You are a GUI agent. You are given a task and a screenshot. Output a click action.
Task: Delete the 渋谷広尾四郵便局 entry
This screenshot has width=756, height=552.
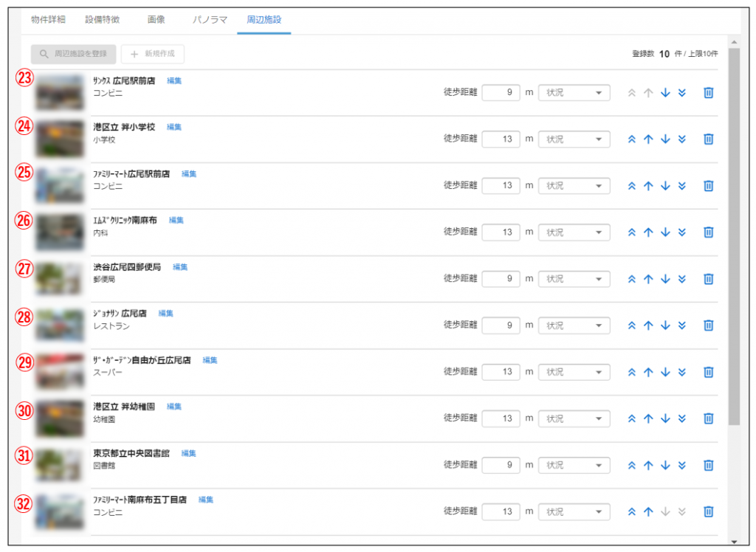point(708,279)
